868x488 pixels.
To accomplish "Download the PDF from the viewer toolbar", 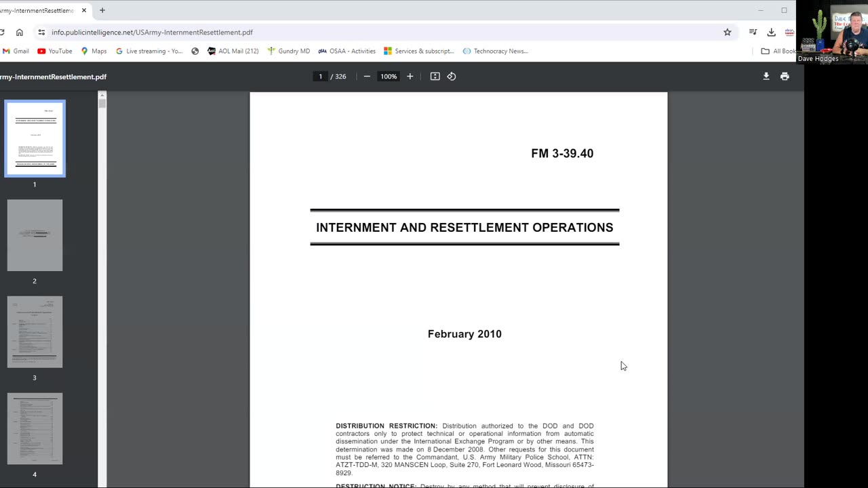I will (x=766, y=77).
